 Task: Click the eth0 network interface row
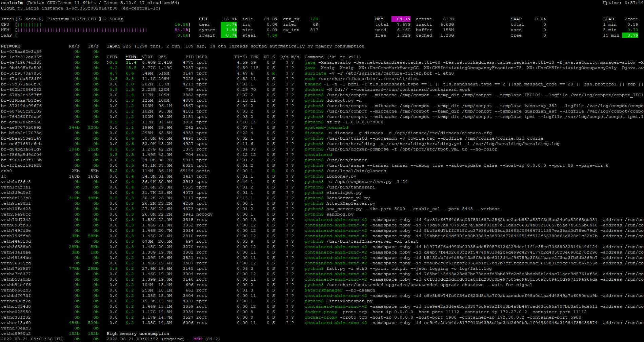[6, 171]
